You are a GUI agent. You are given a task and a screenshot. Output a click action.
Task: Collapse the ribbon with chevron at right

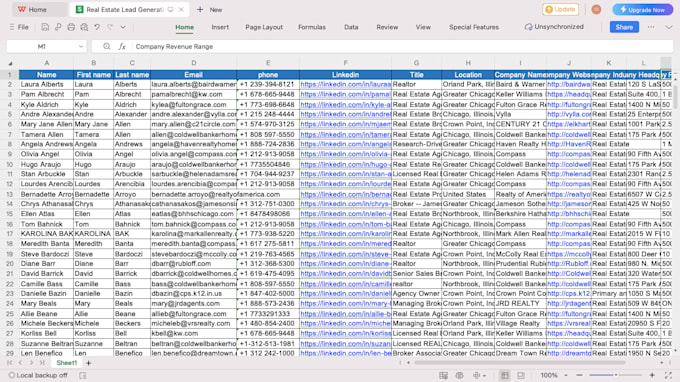pyautogui.click(x=668, y=27)
